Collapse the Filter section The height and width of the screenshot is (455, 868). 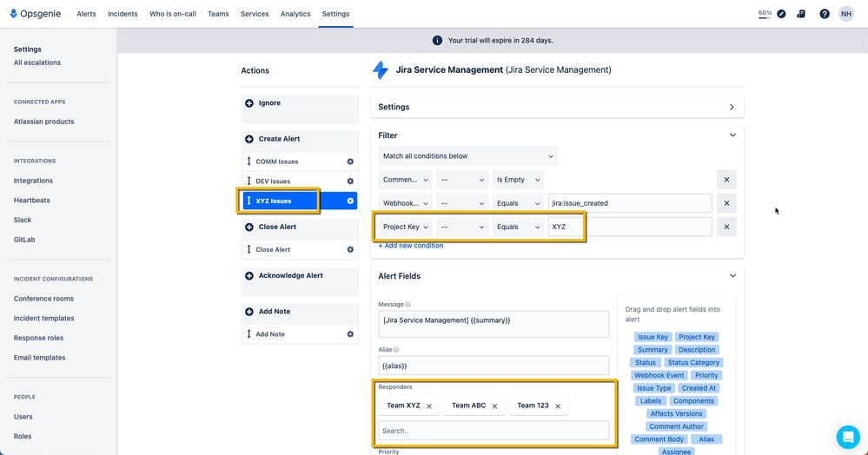coord(732,135)
